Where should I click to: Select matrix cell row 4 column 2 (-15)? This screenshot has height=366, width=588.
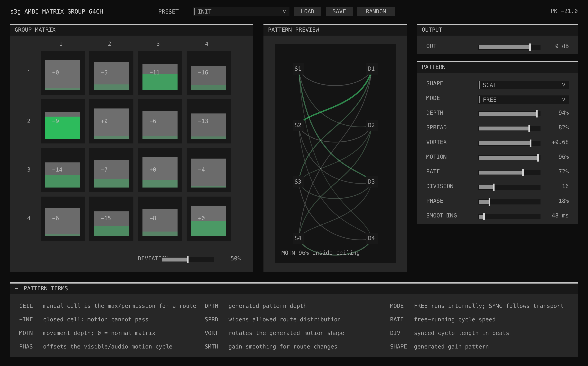click(x=111, y=218)
